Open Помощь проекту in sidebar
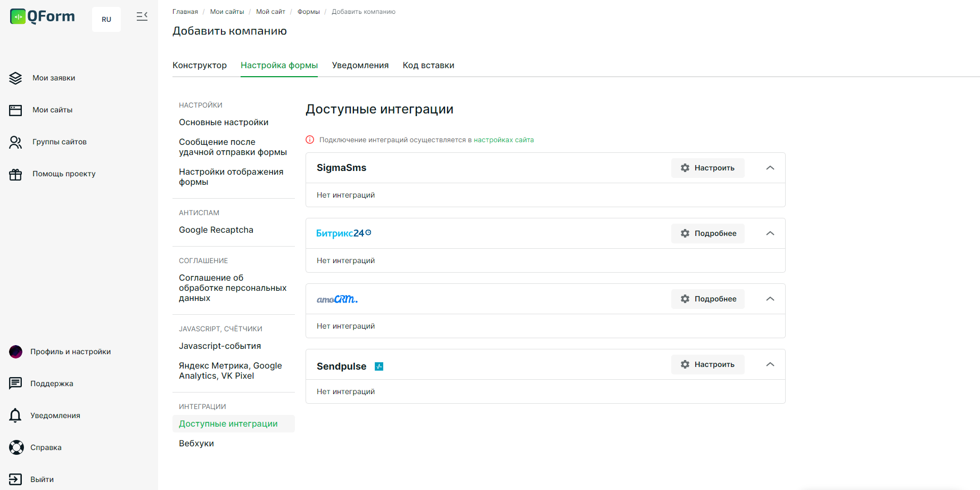Image resolution: width=980 pixels, height=490 pixels. pyautogui.click(x=64, y=174)
